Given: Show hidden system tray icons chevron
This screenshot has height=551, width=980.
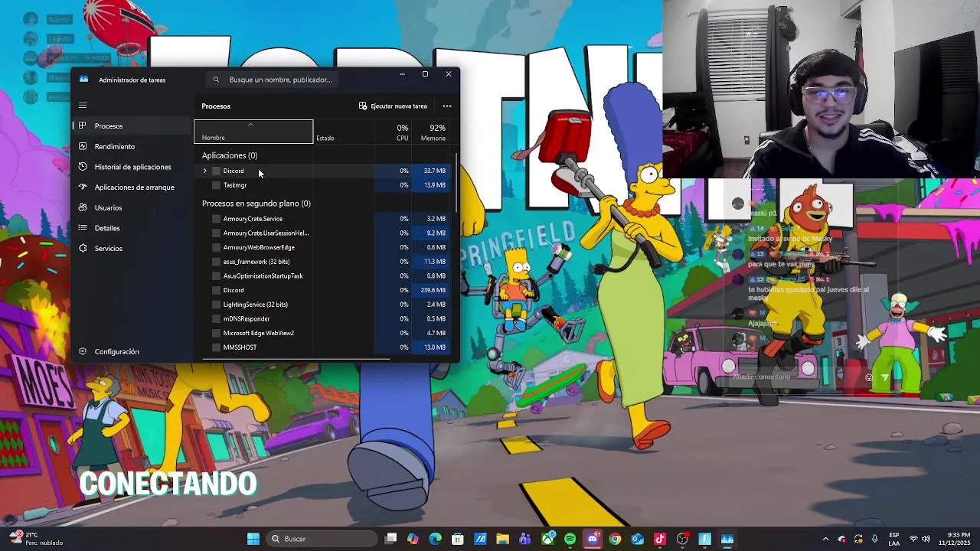Looking at the screenshot, I should pyautogui.click(x=825, y=539).
